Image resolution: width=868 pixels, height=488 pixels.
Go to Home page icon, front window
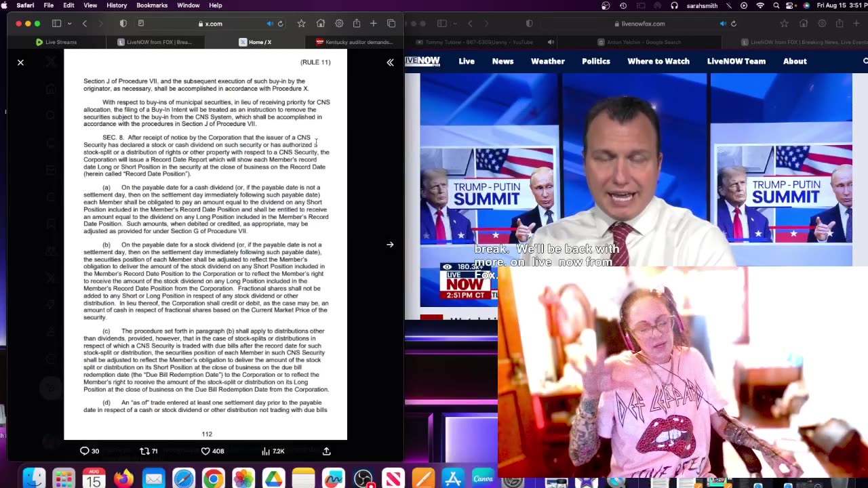[x=321, y=24]
